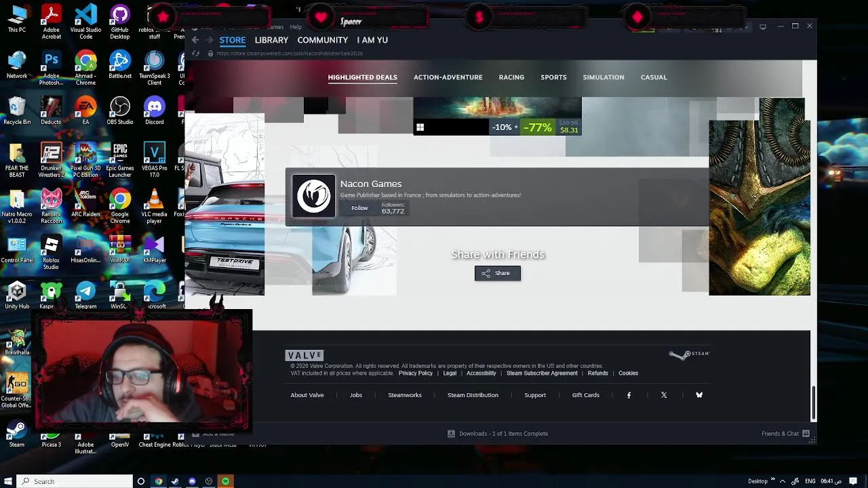Open the Help menu in Steam
868x488 pixels.
(x=296, y=27)
